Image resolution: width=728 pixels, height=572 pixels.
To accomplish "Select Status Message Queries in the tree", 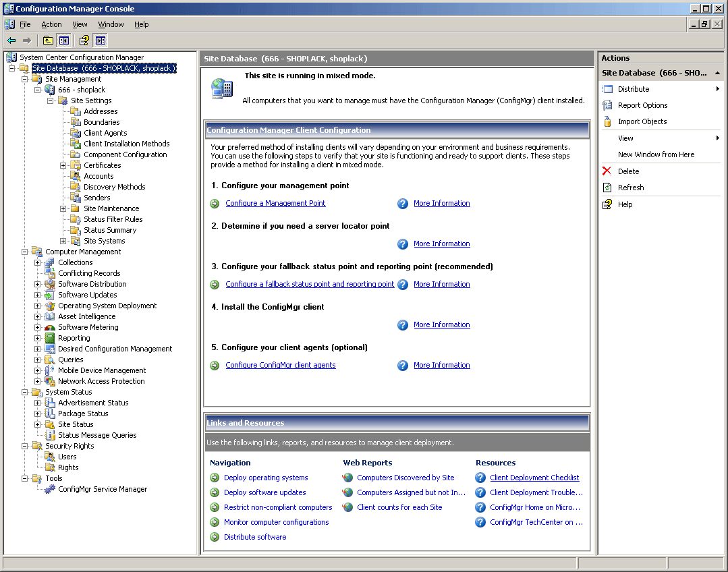I will (x=97, y=435).
